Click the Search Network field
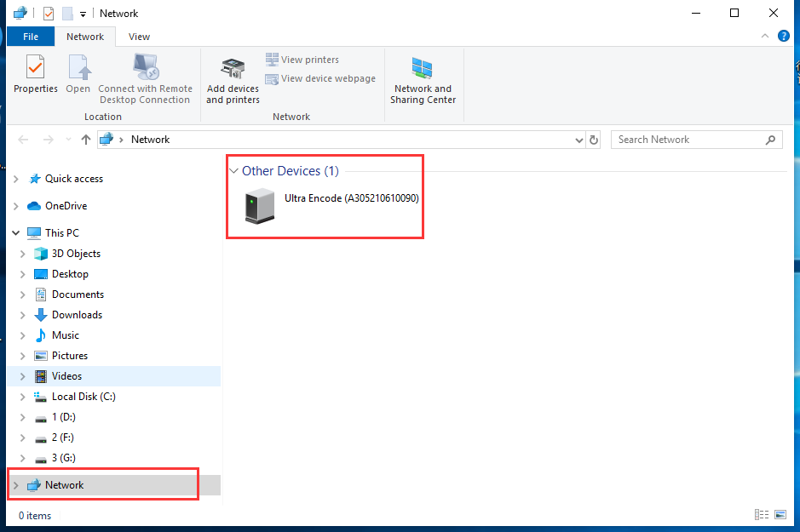 coord(688,140)
